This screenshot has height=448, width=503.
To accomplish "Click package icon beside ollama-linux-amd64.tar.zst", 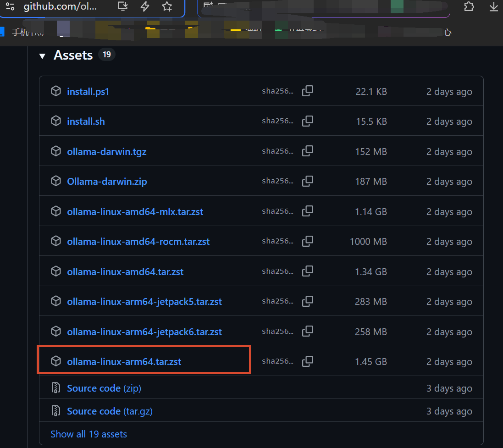I will pos(56,271).
